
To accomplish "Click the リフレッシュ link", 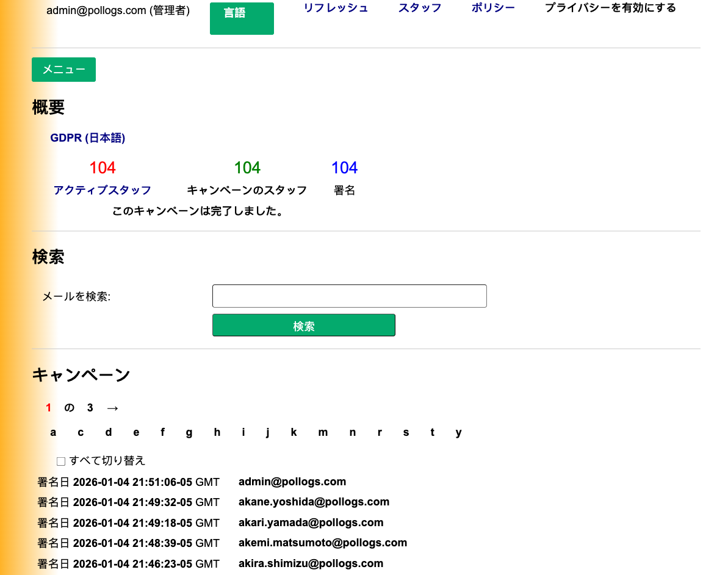I will (x=336, y=8).
